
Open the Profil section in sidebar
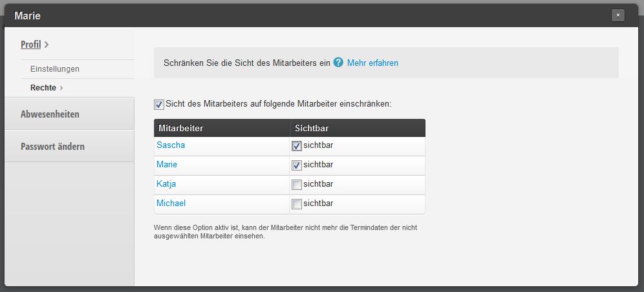pyautogui.click(x=31, y=45)
